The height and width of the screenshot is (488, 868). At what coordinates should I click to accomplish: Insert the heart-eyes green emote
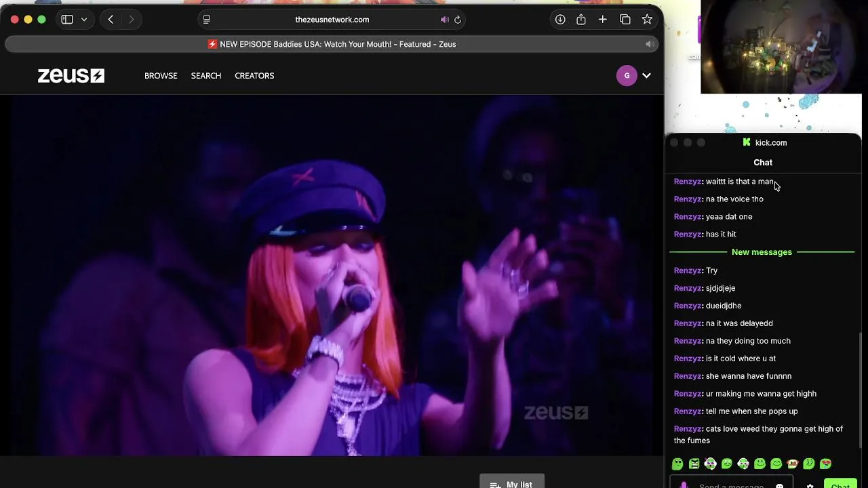tap(825, 464)
